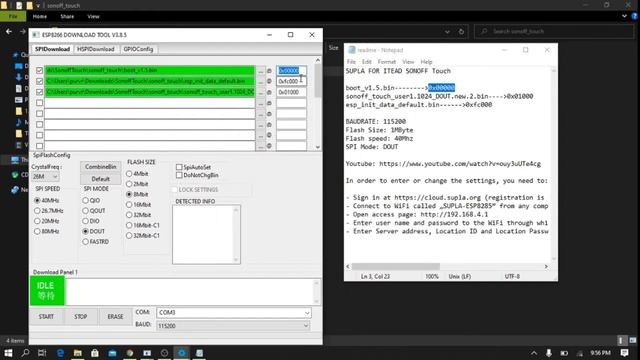Select 80MHz SPI speed
Image resolution: width=640 pixels, height=360 pixels.
click(37, 231)
